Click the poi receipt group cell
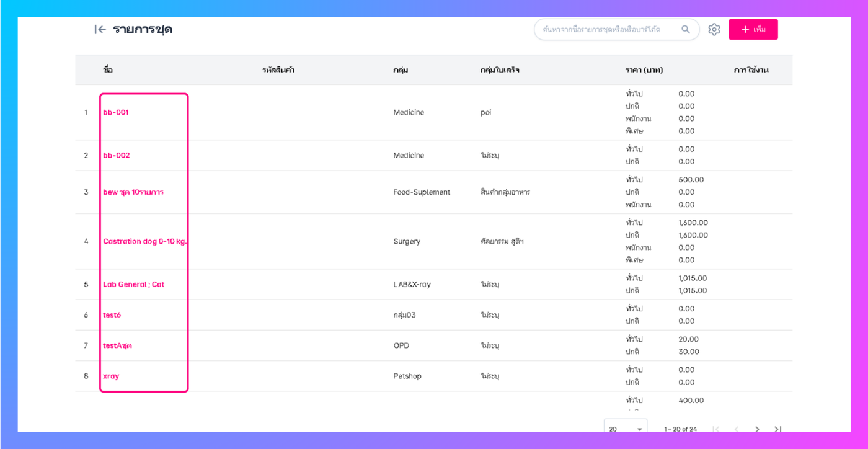The width and height of the screenshot is (868, 449). point(485,112)
